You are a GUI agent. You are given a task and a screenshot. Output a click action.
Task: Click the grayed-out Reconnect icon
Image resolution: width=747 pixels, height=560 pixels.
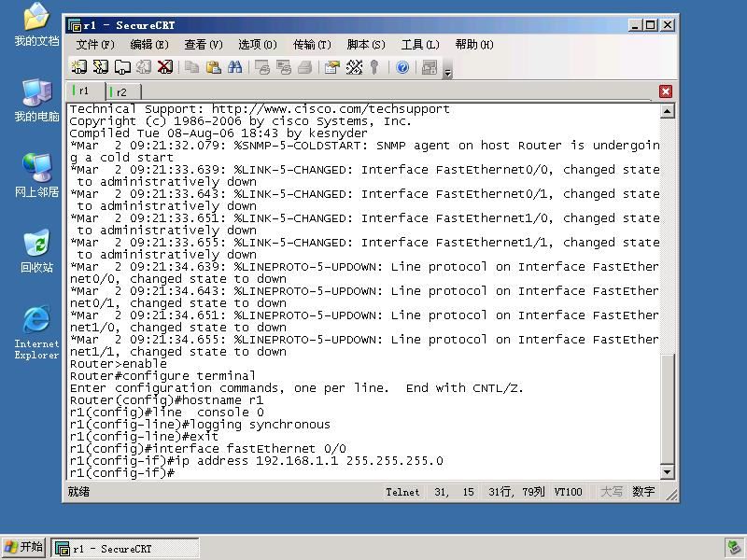(144, 67)
